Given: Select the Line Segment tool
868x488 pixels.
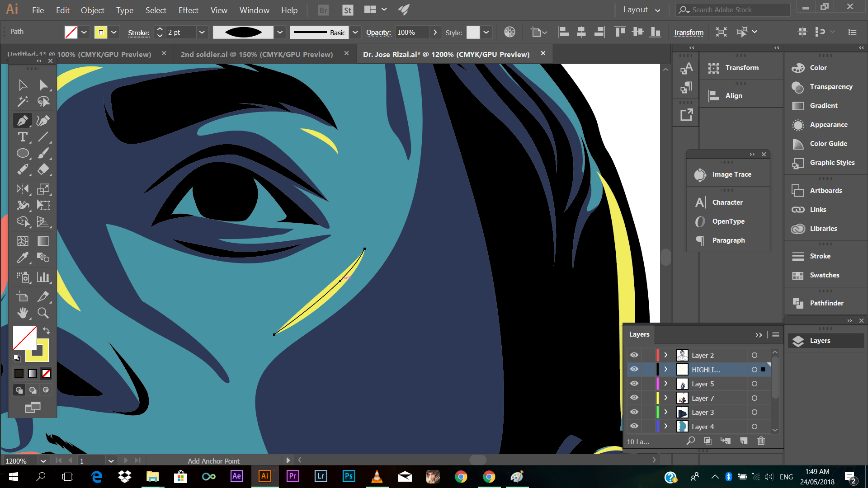Looking at the screenshot, I should point(43,137).
